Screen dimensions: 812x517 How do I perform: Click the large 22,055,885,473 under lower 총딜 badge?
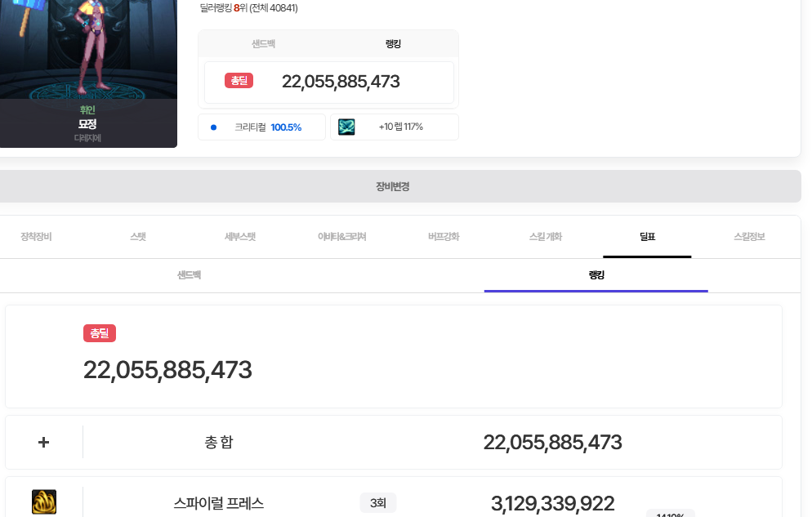click(x=167, y=370)
